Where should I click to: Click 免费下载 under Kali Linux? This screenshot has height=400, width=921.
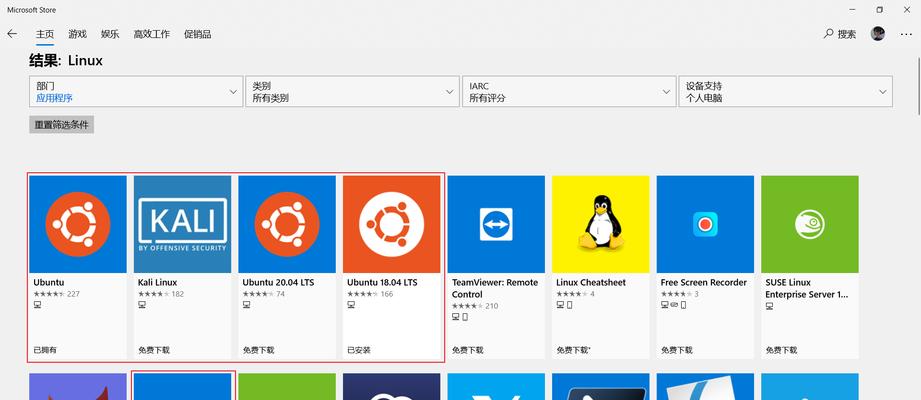(154, 350)
